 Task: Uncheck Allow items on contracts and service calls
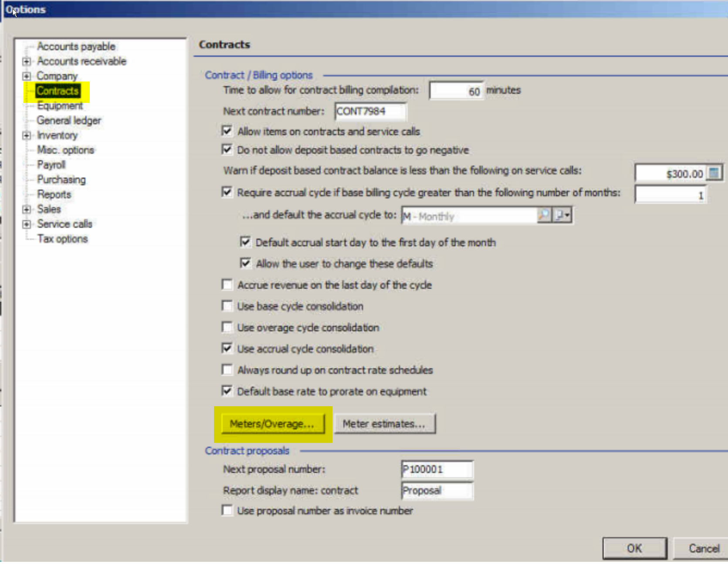pos(227,131)
